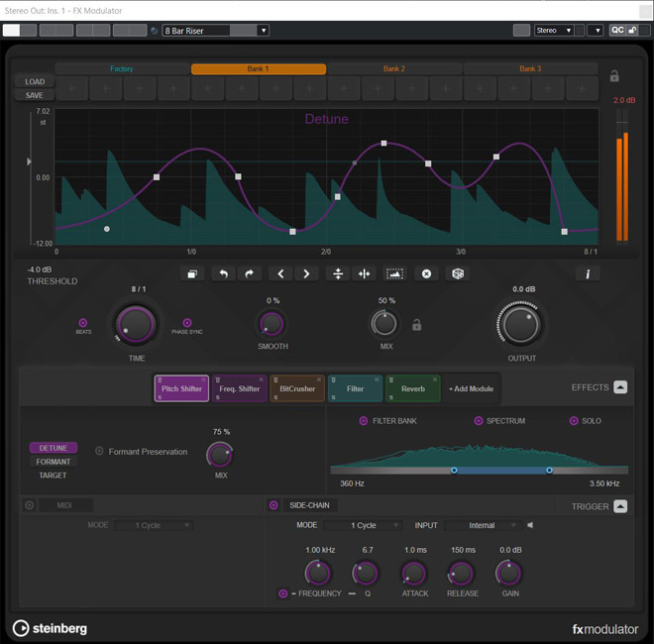Screen dimensions: 654x644
Task: Toggle the Spectrum display
Action: [x=479, y=421]
